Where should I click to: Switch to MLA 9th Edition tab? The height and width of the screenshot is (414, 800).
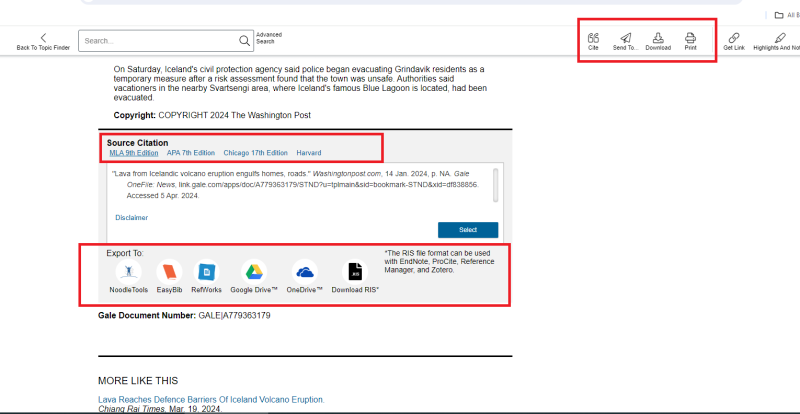[x=133, y=153]
